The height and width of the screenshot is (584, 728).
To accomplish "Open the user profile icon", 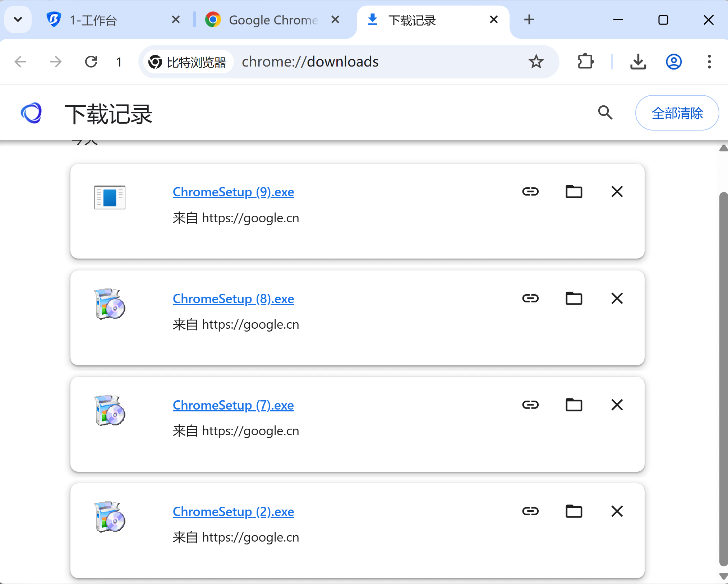I will [x=674, y=61].
